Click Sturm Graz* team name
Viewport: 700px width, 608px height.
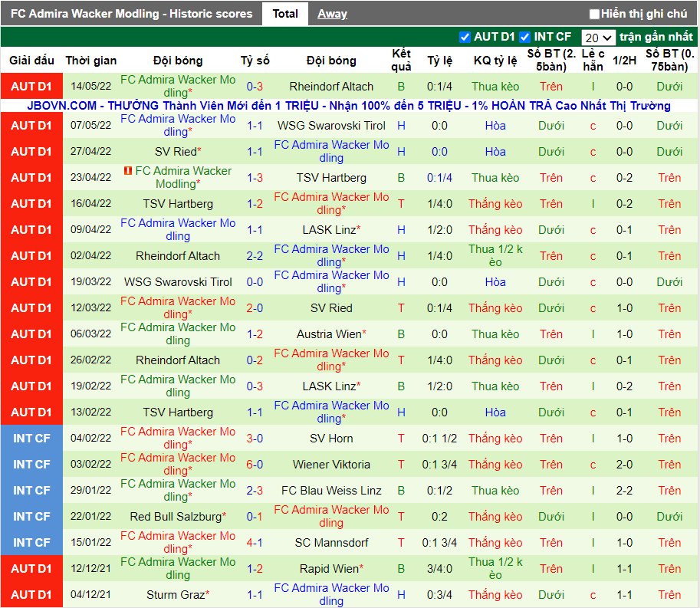(x=178, y=595)
